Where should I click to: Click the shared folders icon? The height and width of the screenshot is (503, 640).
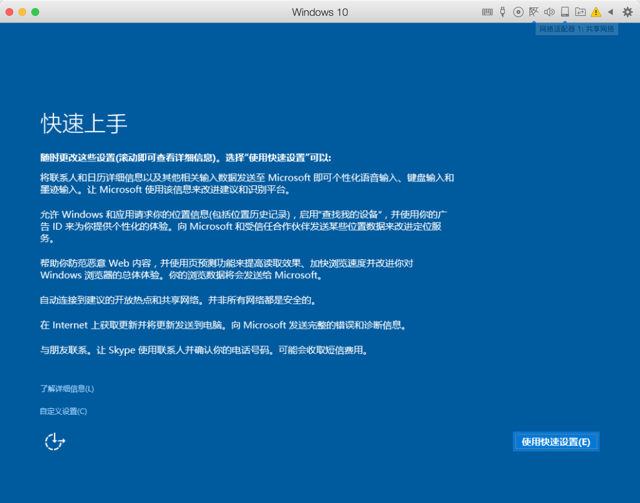[580, 12]
